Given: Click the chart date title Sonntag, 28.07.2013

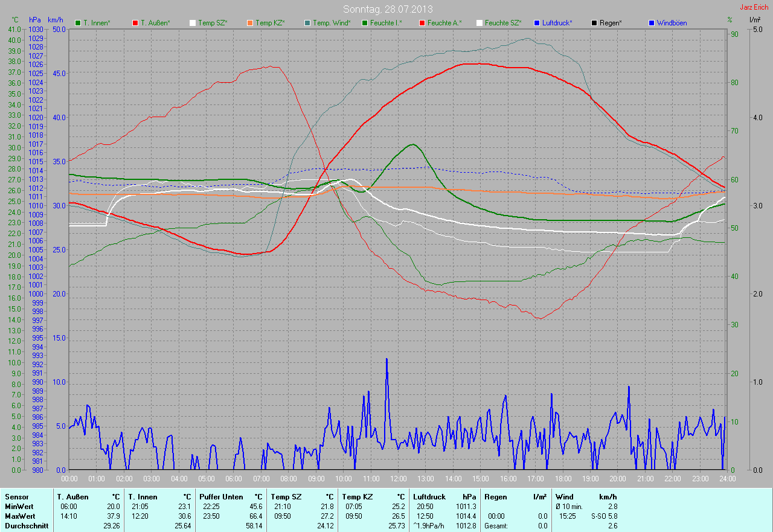Looking at the screenshot, I should [x=388, y=9].
